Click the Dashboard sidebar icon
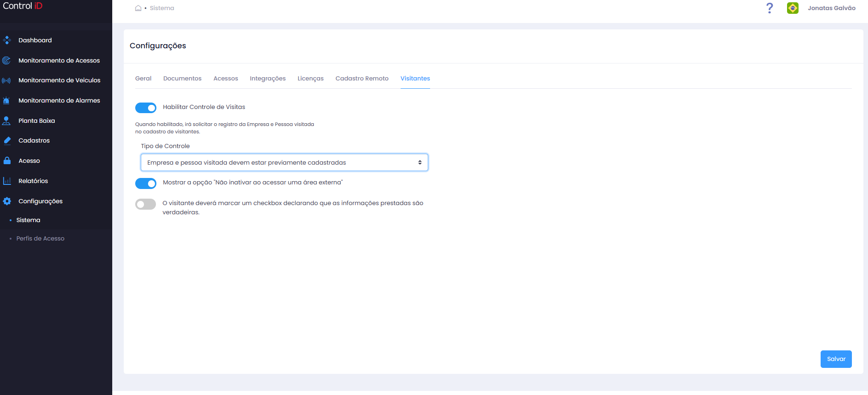This screenshot has width=868, height=395. (x=7, y=40)
